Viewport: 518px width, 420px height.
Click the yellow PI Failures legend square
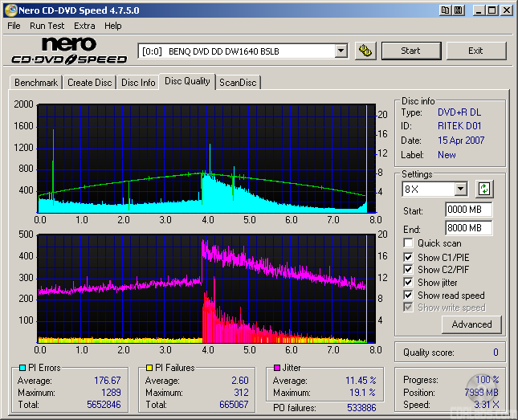(x=149, y=369)
